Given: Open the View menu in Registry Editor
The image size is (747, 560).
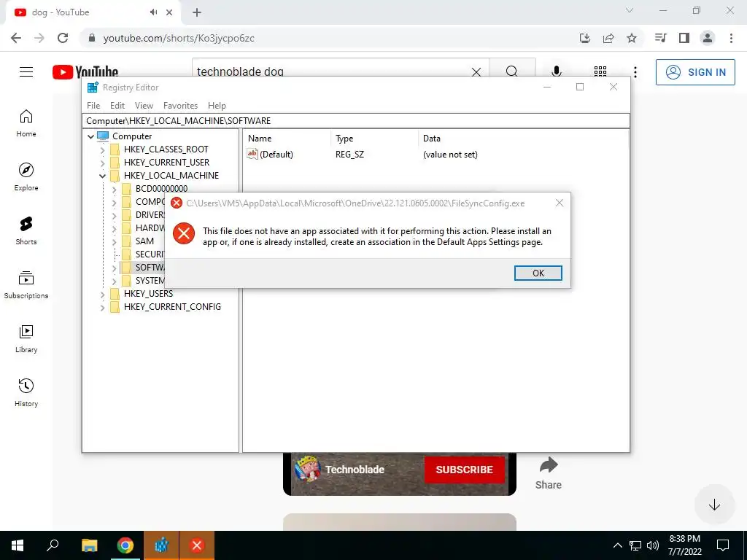Looking at the screenshot, I should coord(144,106).
